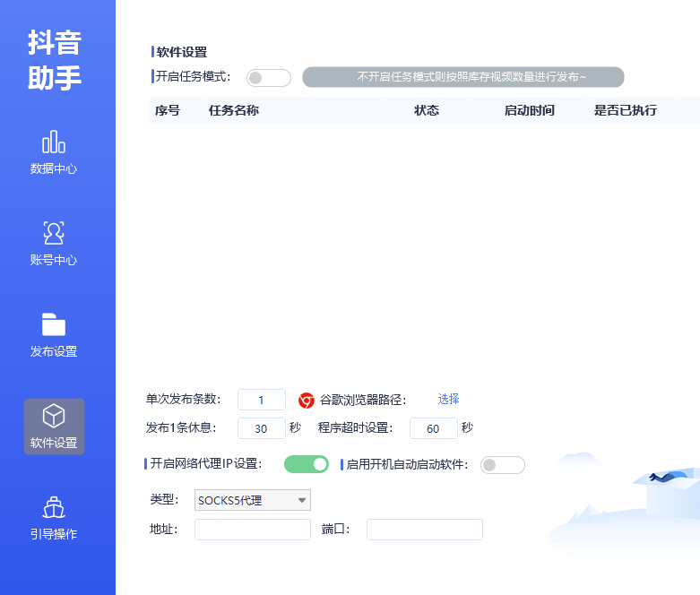This screenshot has height=595, width=700.
Task: Turn on 启用开机自动启动软件 toggle
Action: pos(502,465)
